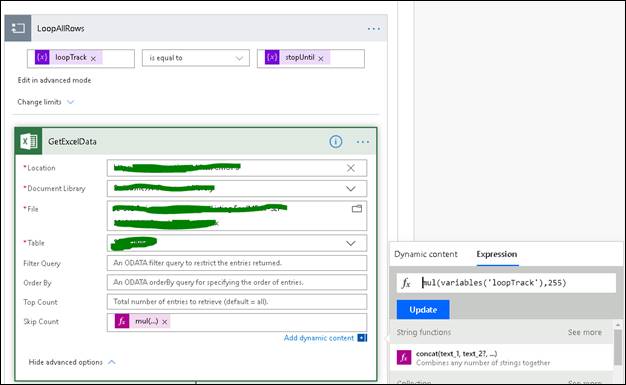The image size is (626, 385).
Task: Clear the Location field with X
Action: (351, 168)
